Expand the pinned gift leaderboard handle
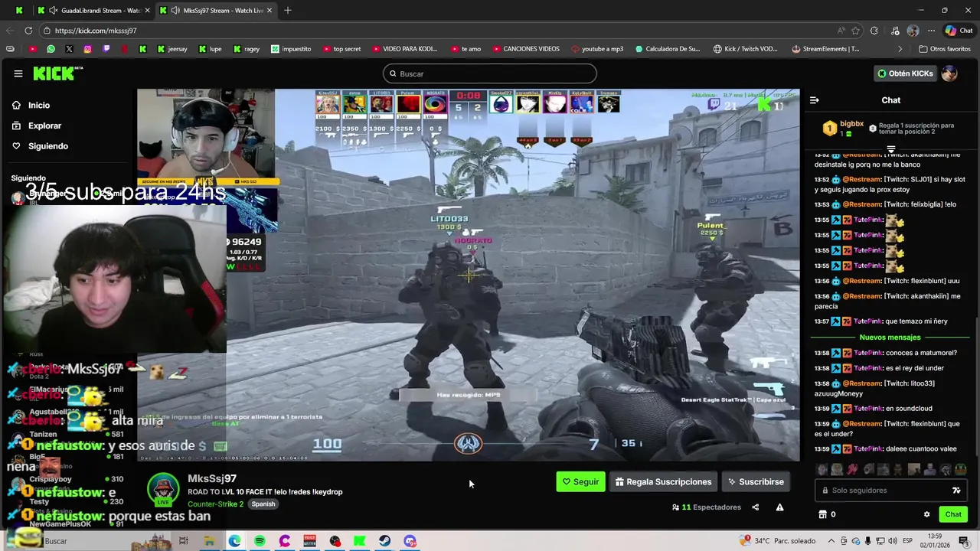The width and height of the screenshot is (980, 551). (x=891, y=148)
